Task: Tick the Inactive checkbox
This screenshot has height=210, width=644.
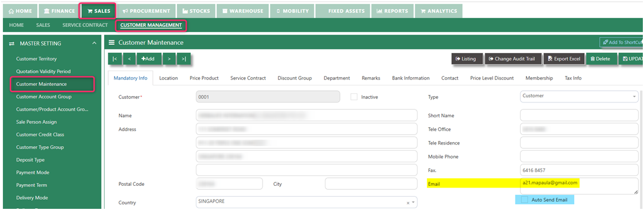Action: (x=354, y=97)
